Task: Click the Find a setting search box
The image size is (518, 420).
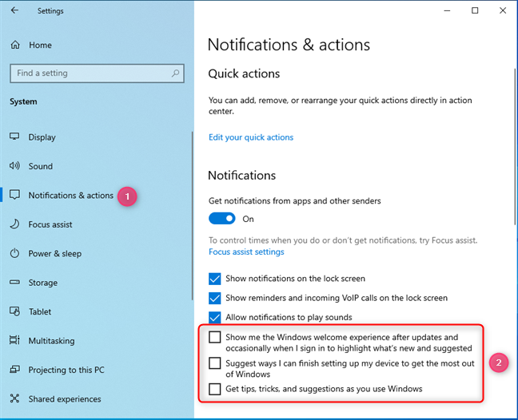Action: [98, 73]
